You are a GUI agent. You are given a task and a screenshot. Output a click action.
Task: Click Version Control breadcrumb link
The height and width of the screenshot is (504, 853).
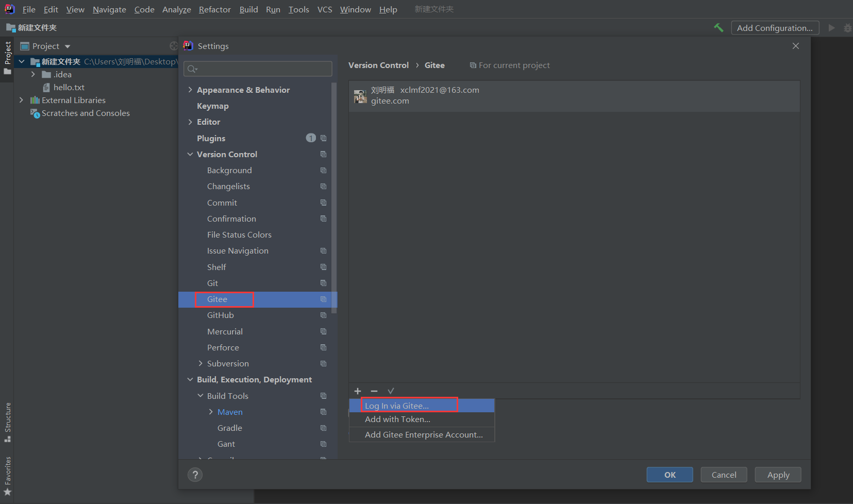pos(378,65)
